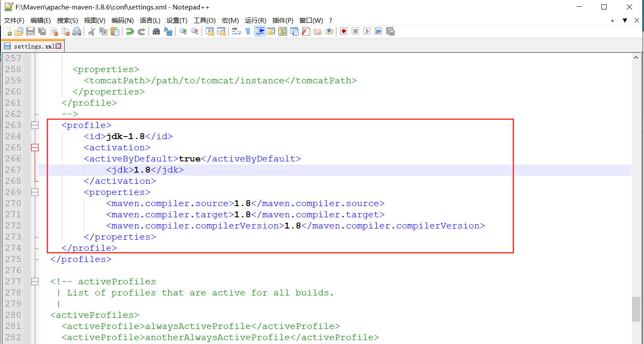The image size is (644, 344).
Task: Print the document using the printer icon
Action: 77,31
